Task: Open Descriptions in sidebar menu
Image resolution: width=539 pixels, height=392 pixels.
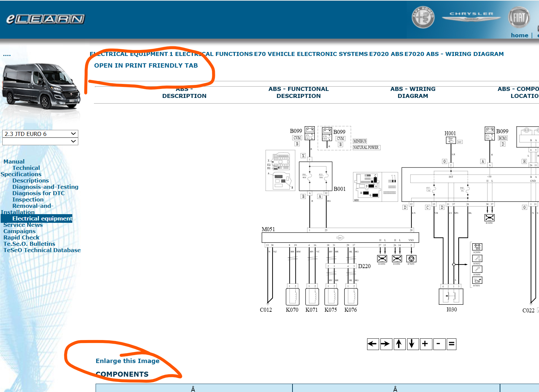Action: [x=31, y=181]
